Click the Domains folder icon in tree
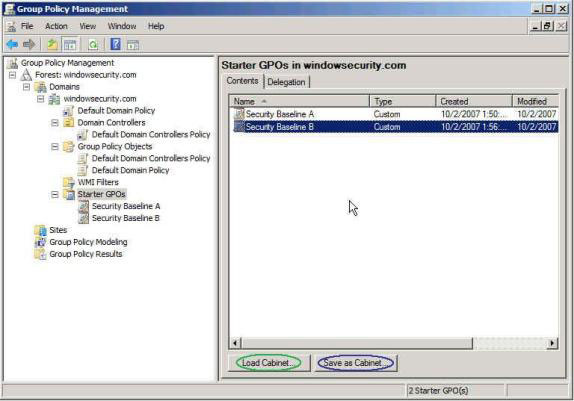This screenshot has width=574, height=401. coord(40,87)
